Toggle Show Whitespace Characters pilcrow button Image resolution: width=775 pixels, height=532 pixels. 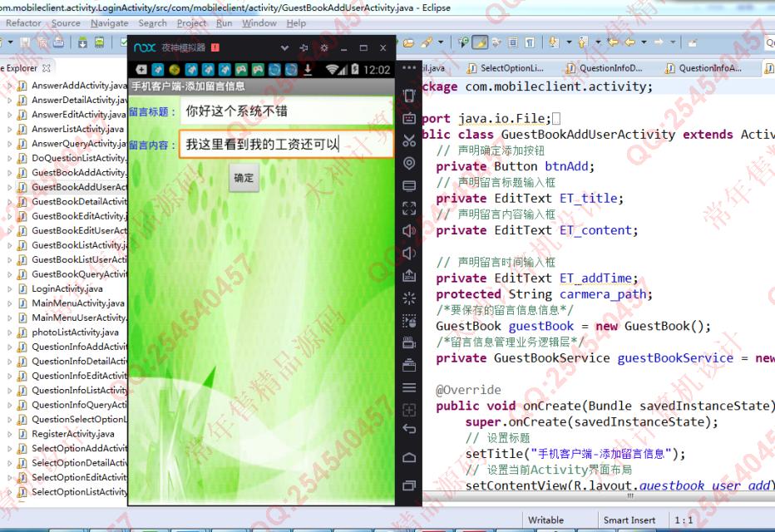tap(529, 42)
